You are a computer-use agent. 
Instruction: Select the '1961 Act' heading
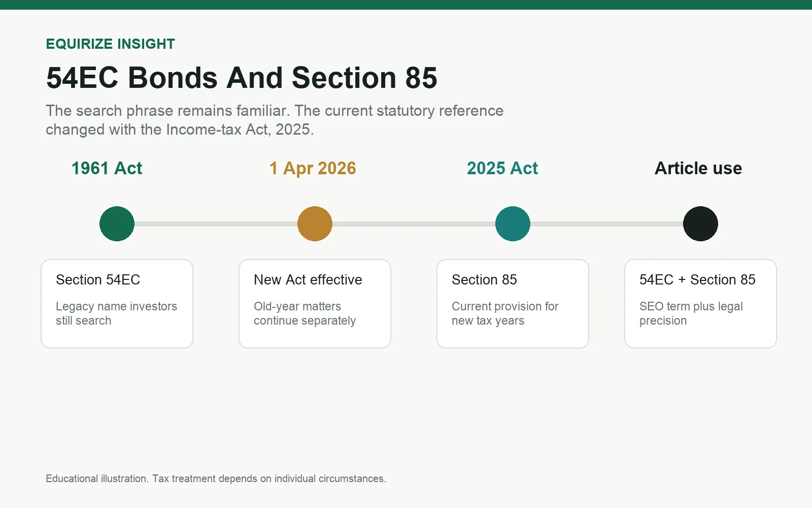107,168
